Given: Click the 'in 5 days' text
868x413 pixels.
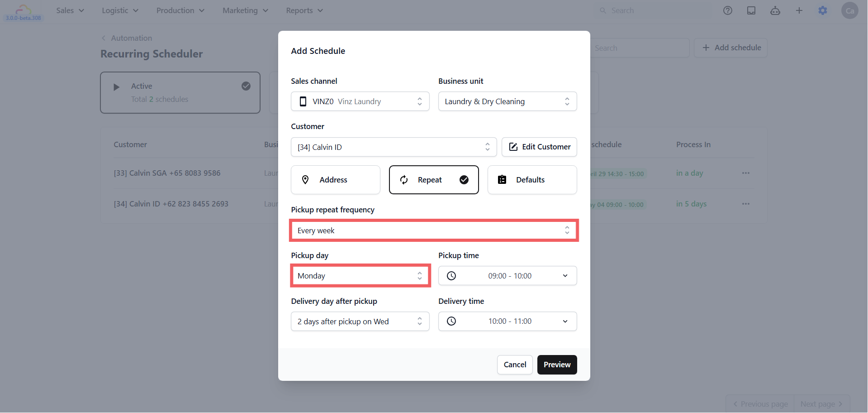Looking at the screenshot, I should click(692, 204).
